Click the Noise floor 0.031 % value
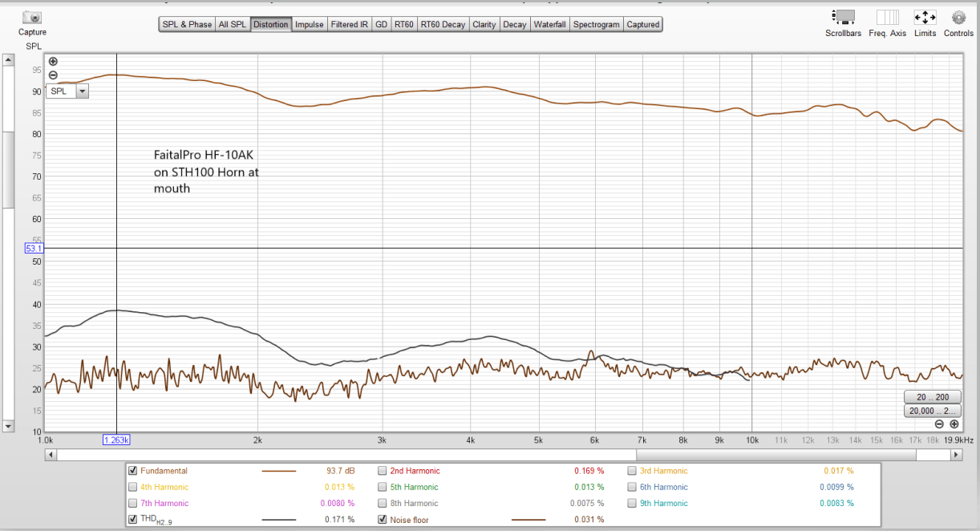 589,519
